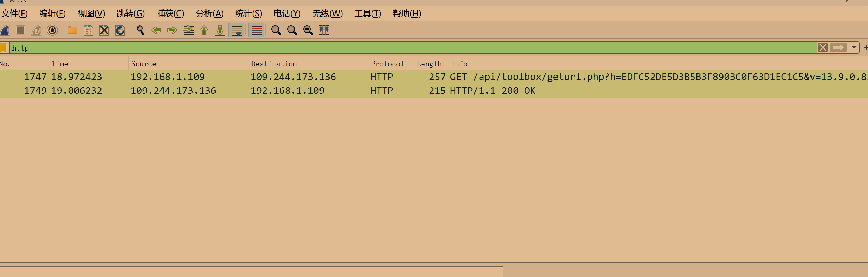Zoom out on packet text
Image resolution: width=868 pixels, height=277 pixels.
coord(292,30)
